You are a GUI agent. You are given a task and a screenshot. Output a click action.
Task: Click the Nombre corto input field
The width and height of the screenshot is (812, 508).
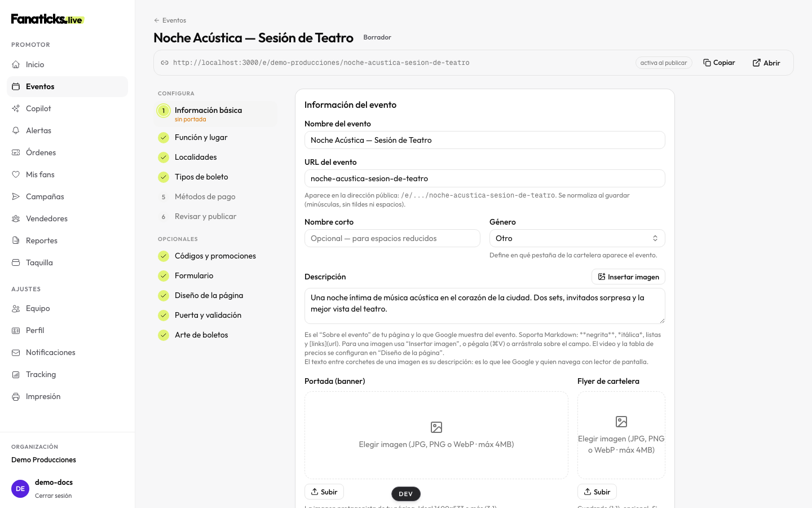[x=392, y=238]
